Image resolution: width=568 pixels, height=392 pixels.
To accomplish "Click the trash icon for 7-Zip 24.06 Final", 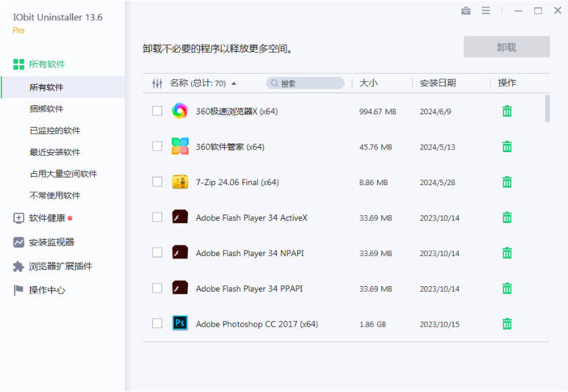I will 507,182.
